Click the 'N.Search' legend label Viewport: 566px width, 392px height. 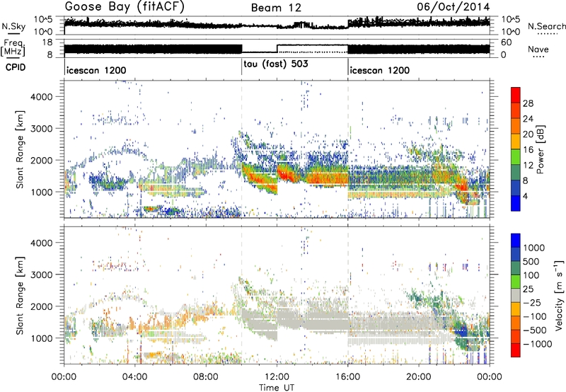click(546, 26)
